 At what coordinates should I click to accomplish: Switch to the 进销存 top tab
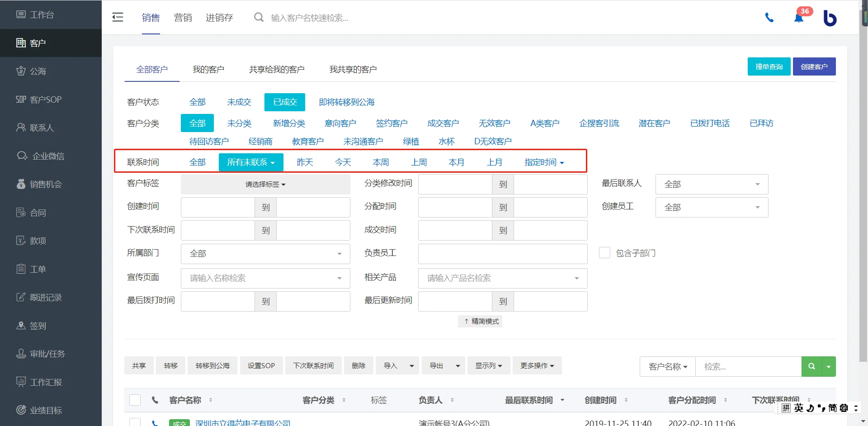click(x=219, y=17)
